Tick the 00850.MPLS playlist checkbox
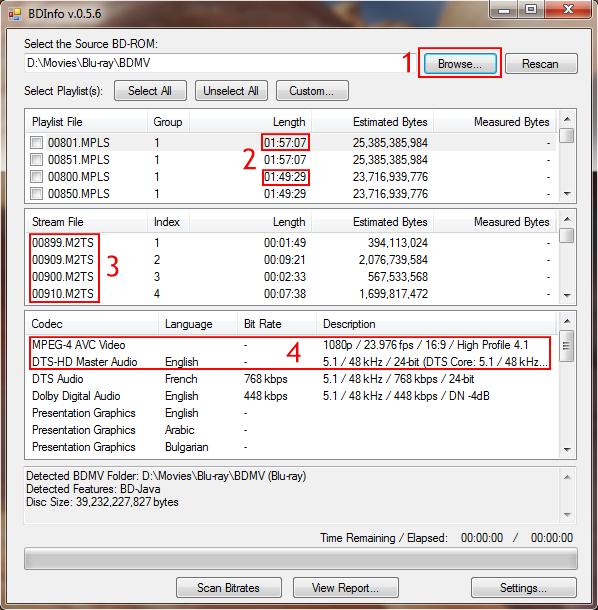Screen dimensions: 598x610 click(x=37, y=193)
